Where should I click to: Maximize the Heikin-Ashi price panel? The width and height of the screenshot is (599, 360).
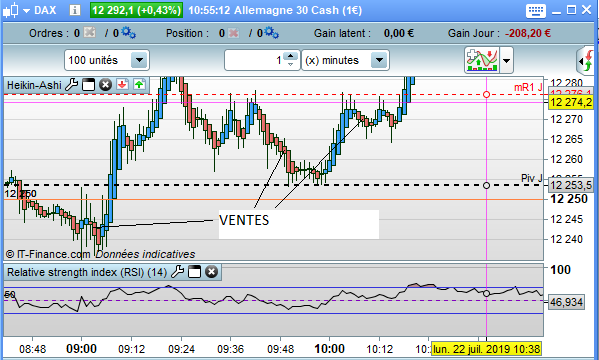tap(88, 84)
